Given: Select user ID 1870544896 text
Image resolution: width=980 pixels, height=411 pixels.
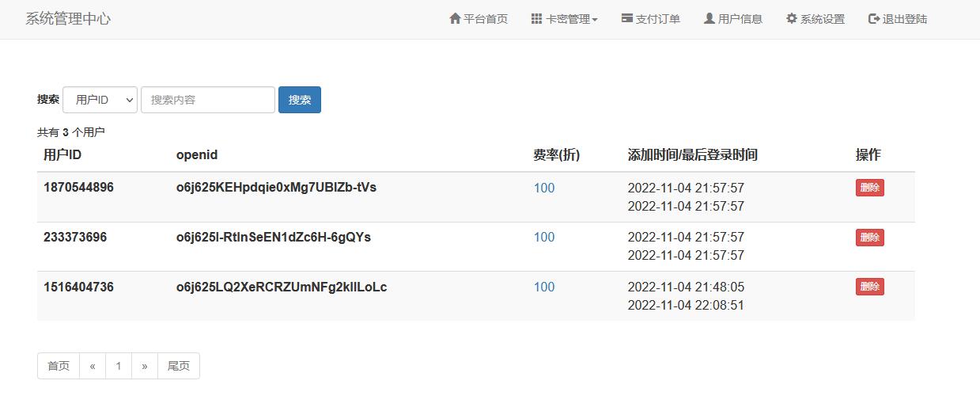Looking at the screenshot, I should point(78,188).
